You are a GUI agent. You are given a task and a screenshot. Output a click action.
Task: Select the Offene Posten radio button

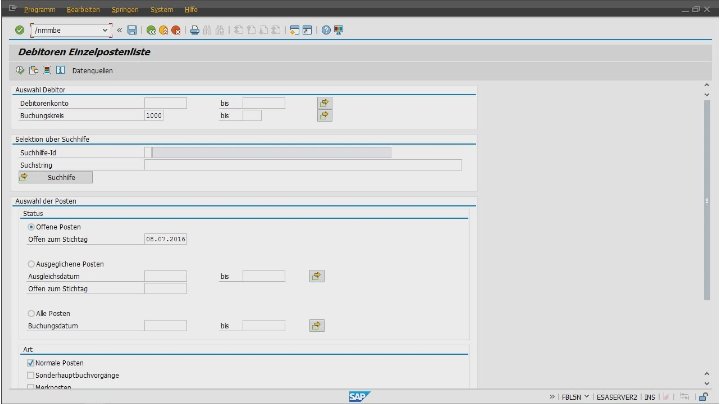click(31, 227)
